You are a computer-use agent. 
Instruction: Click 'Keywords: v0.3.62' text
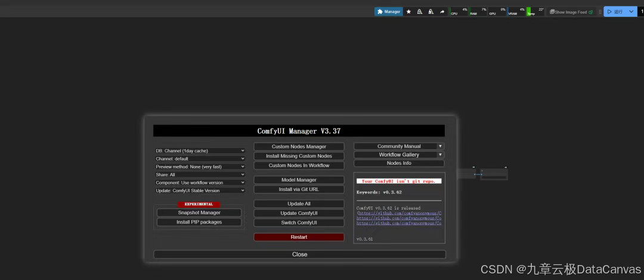[x=379, y=192]
